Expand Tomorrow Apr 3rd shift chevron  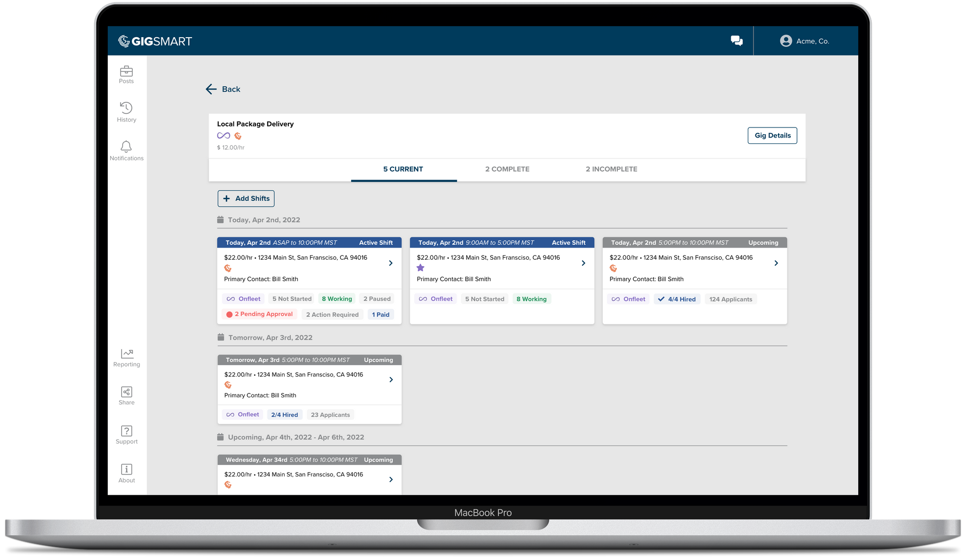click(391, 380)
